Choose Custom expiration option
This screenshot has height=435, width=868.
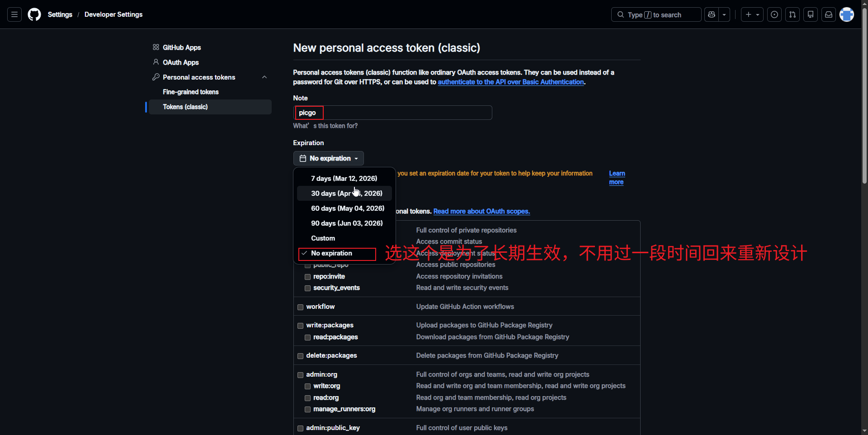coord(344,238)
